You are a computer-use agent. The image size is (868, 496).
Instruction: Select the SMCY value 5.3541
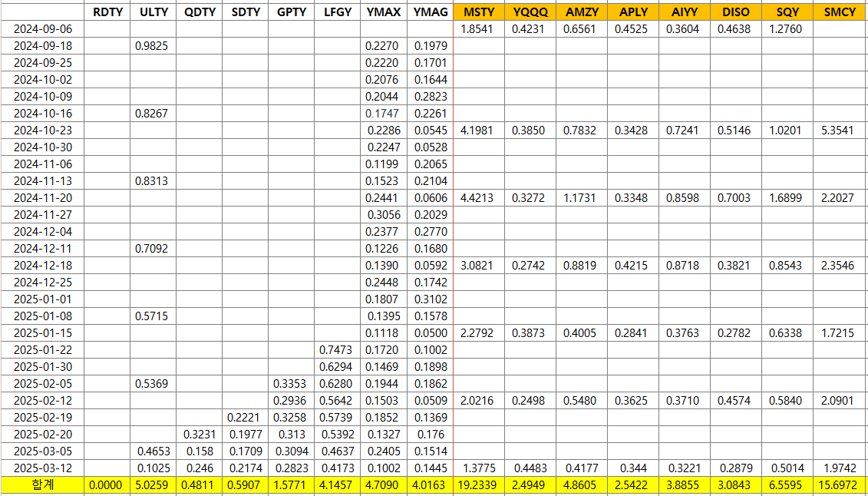tap(839, 131)
